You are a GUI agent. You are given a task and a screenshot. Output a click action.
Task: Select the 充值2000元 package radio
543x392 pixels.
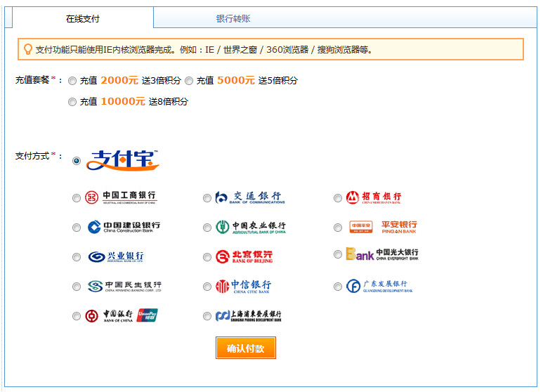click(72, 81)
